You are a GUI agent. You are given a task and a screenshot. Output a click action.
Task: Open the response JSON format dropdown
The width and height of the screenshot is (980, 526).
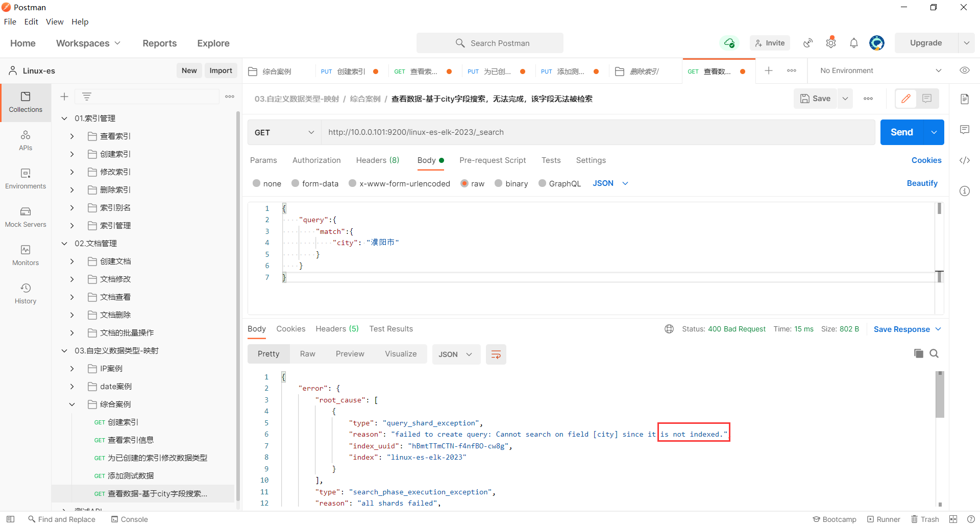tap(456, 354)
